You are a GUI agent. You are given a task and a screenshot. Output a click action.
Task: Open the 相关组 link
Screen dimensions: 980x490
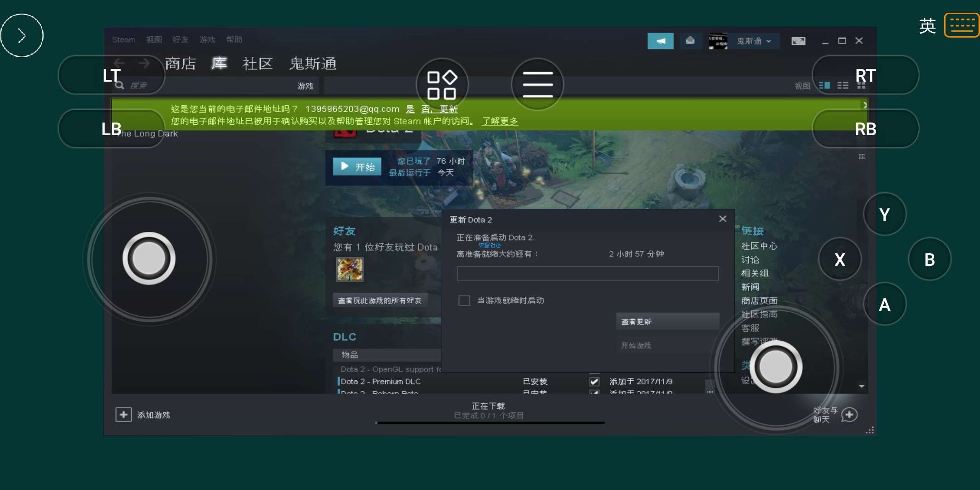coord(755,273)
